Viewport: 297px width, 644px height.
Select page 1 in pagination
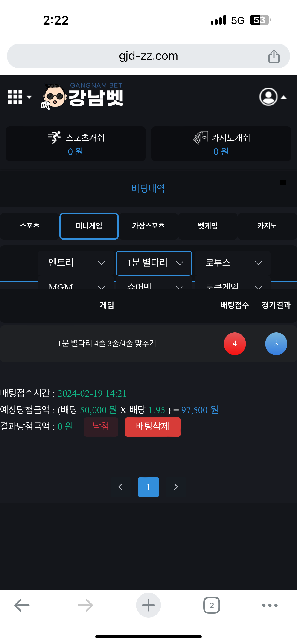[148, 487]
